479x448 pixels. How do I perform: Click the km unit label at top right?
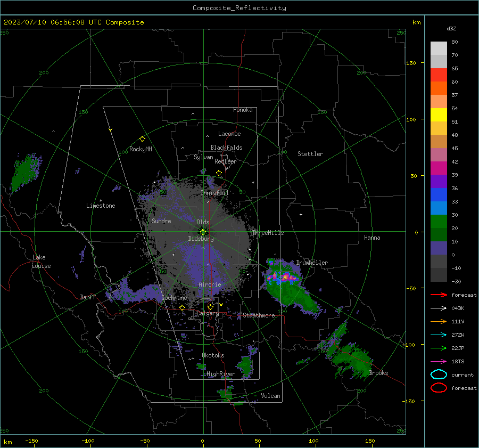(x=416, y=22)
